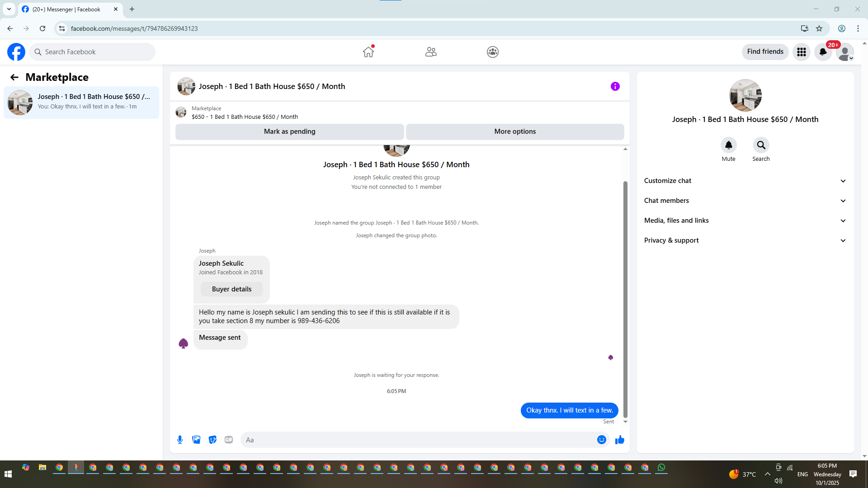Send a voice clip with microphone icon
Screen dimensions: 868x488
[180, 440]
